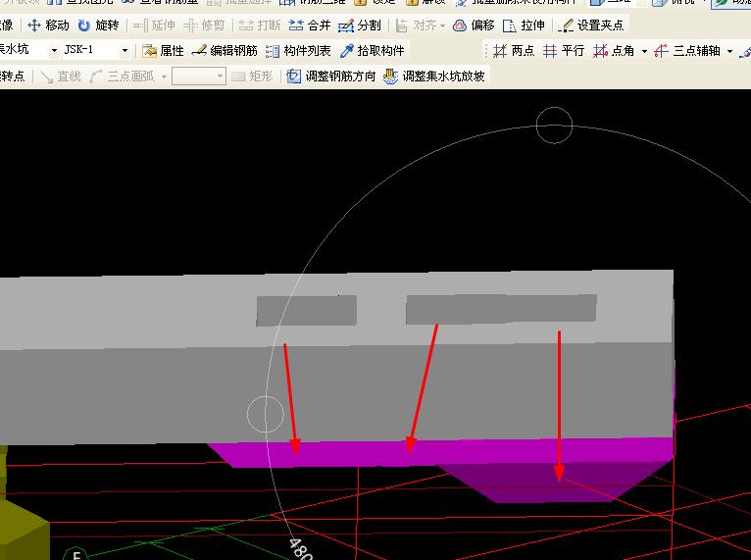This screenshot has height=560, width=751.
Task: Select the 旋转 (Rotate) tool
Action: click(x=98, y=25)
